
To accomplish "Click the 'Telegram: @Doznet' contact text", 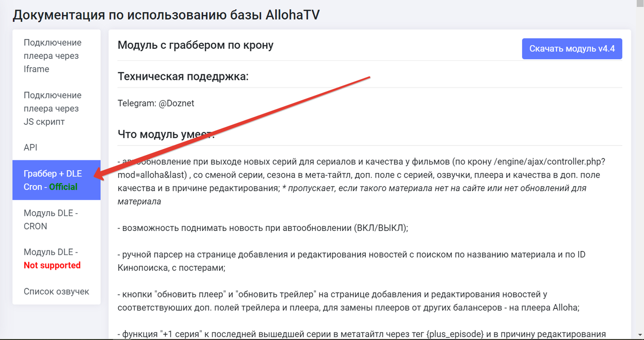I will point(156,103).
